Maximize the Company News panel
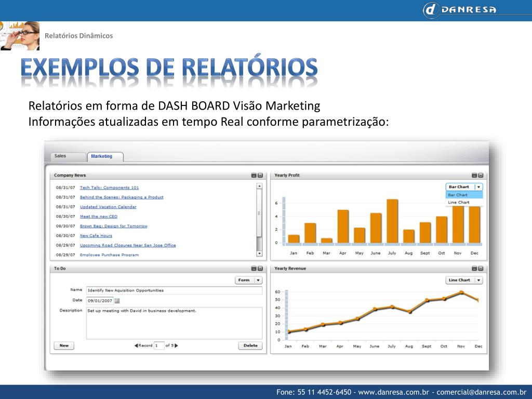 click(x=260, y=176)
